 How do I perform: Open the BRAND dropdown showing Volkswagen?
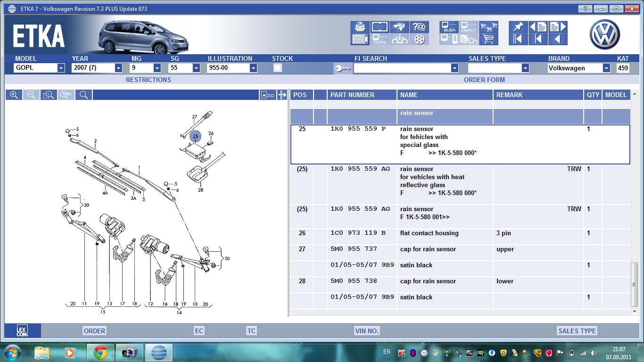click(x=606, y=68)
